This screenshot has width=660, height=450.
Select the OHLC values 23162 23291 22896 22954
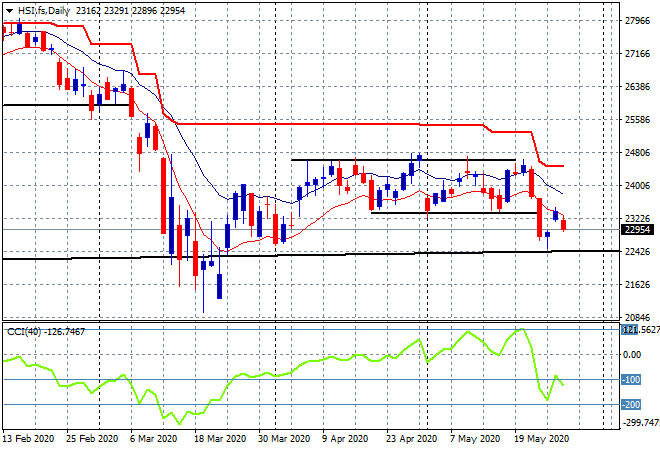pyautogui.click(x=130, y=11)
